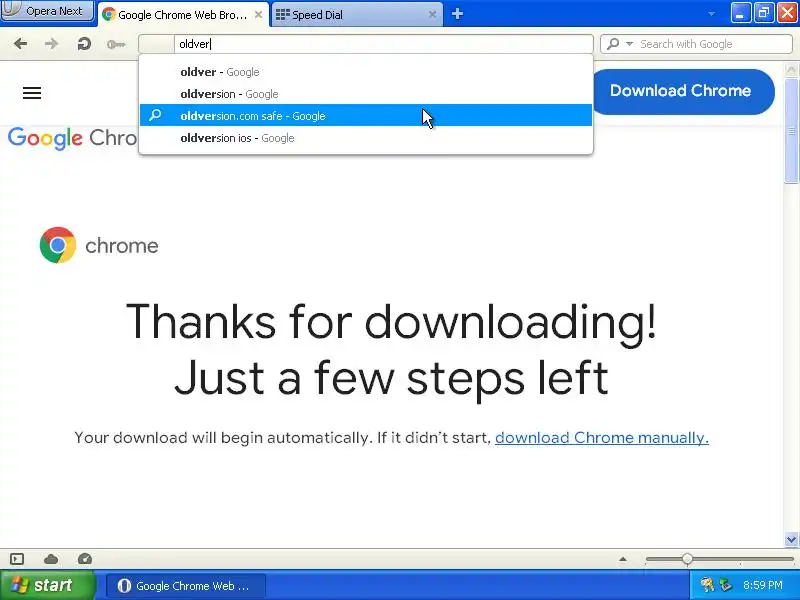The height and width of the screenshot is (600, 800).
Task: Go forward with the forward arrow
Action: (51, 44)
